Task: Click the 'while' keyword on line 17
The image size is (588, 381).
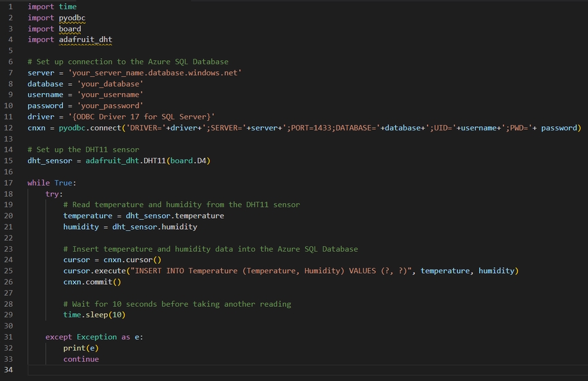Action: coord(38,183)
